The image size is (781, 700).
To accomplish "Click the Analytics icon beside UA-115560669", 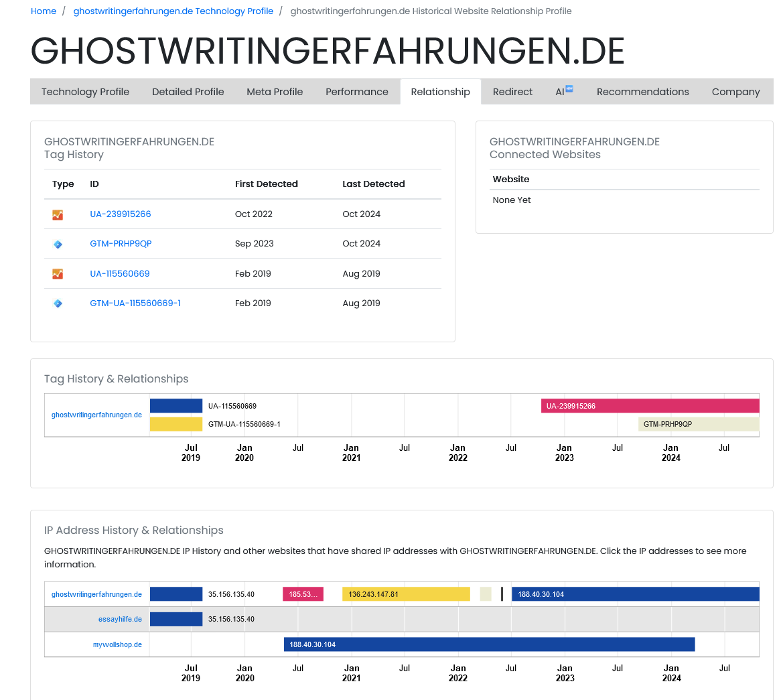I will (x=58, y=274).
